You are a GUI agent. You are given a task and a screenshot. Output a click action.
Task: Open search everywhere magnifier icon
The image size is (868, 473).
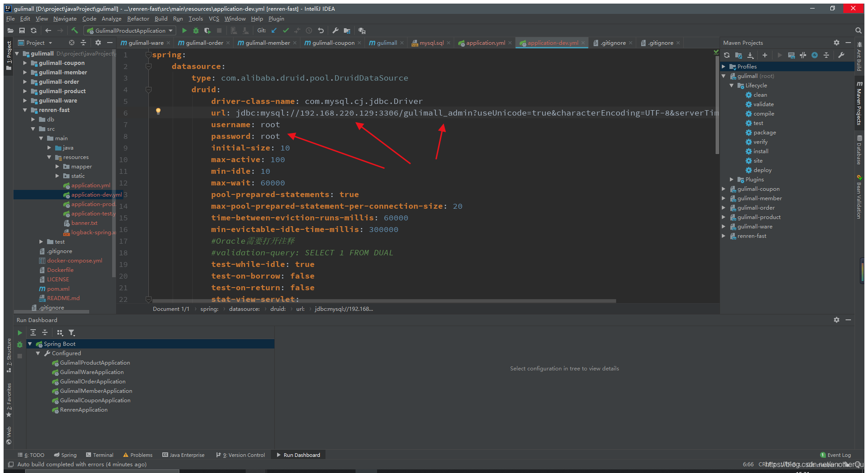pos(858,30)
